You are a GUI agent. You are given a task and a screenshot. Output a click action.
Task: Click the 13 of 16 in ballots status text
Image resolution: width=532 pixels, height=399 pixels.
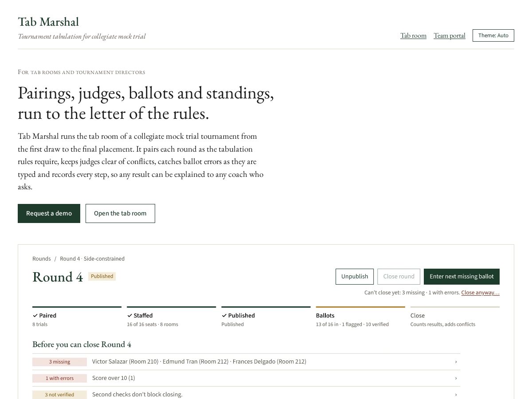[352, 325]
